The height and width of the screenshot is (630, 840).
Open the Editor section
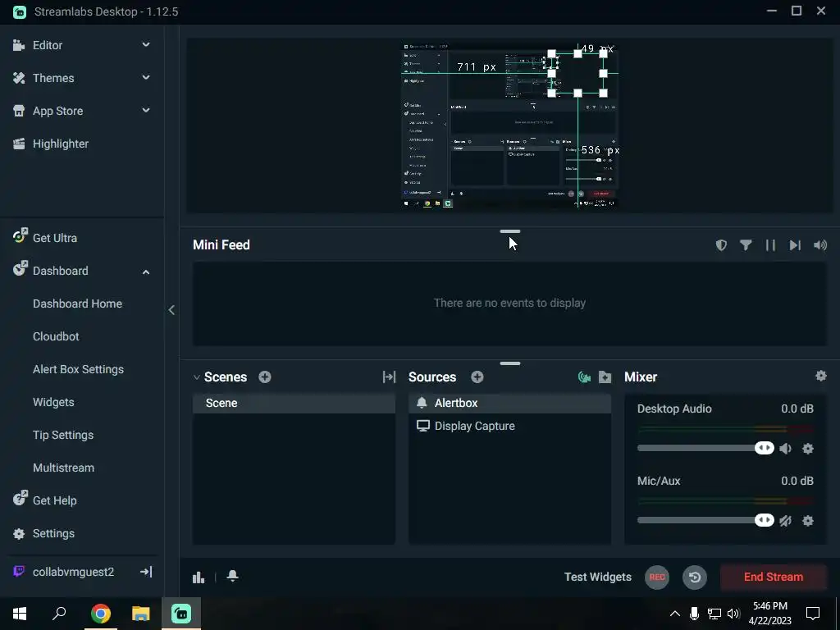[47, 45]
